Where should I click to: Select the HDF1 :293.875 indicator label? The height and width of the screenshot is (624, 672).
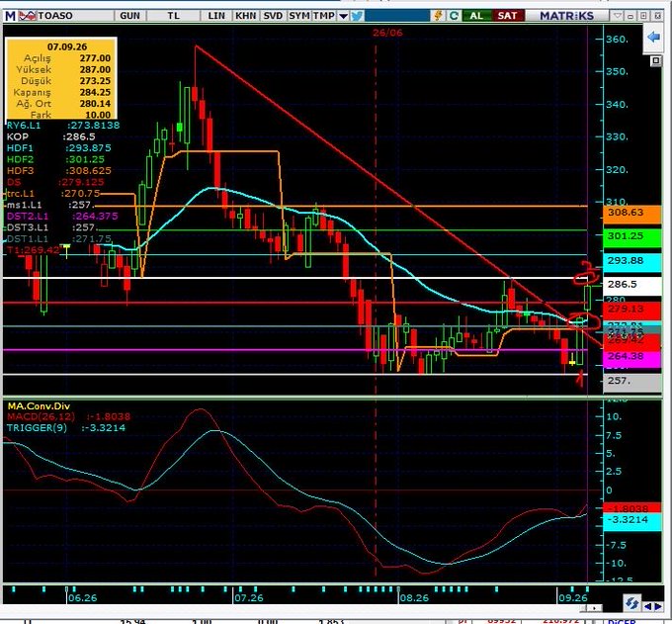click(x=58, y=148)
